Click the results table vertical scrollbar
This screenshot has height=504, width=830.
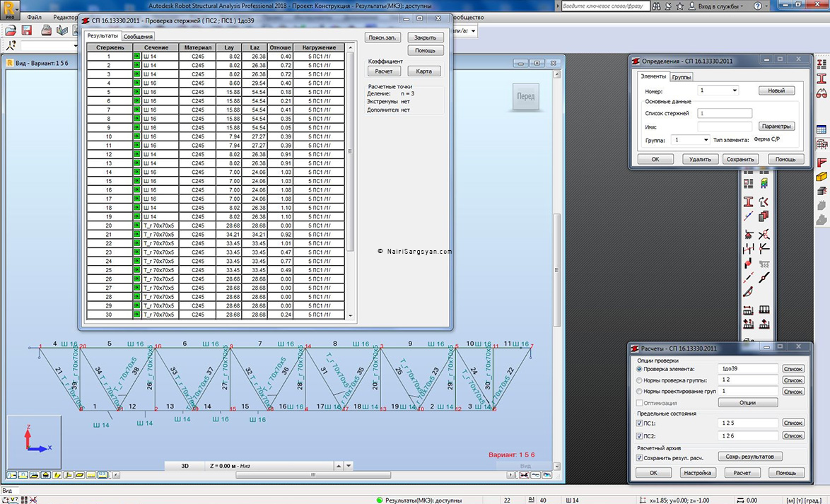coord(350,151)
